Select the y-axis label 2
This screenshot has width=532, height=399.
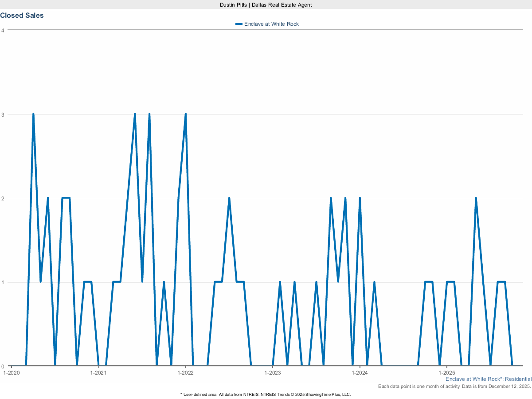3,198
